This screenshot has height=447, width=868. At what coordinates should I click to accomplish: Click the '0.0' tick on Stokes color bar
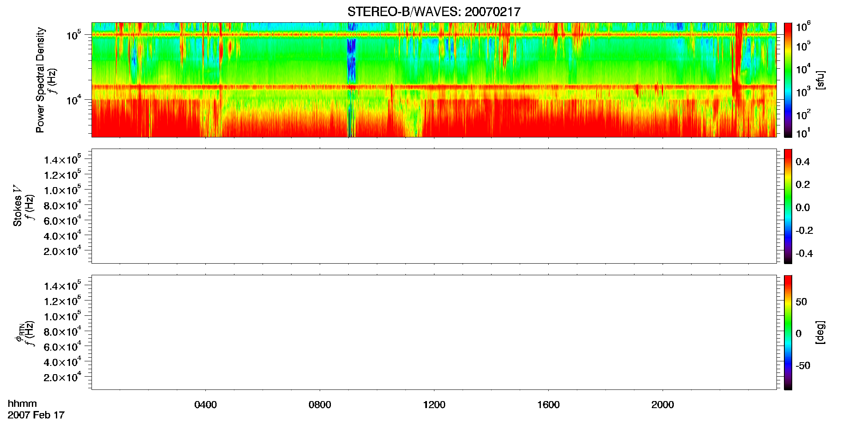tap(803, 207)
